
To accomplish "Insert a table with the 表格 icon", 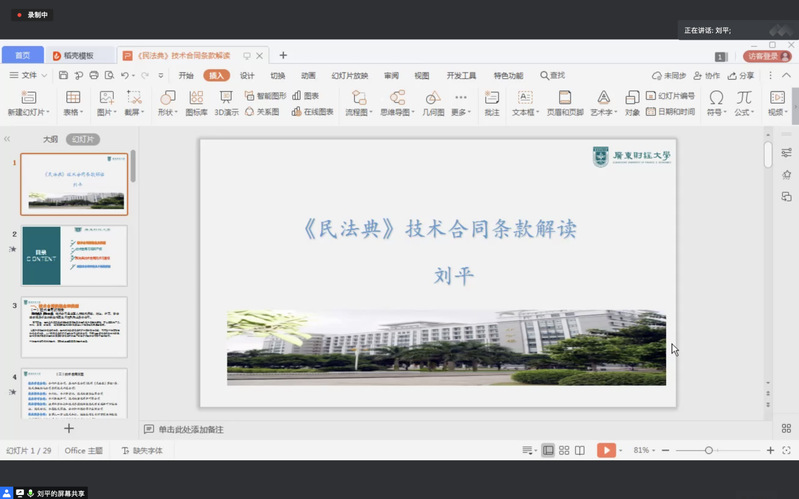I will [73, 98].
